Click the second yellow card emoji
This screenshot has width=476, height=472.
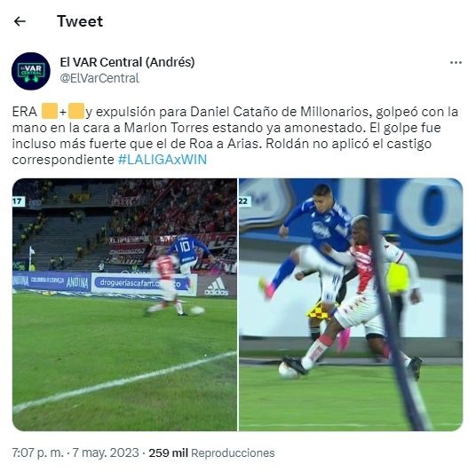[x=76, y=111]
